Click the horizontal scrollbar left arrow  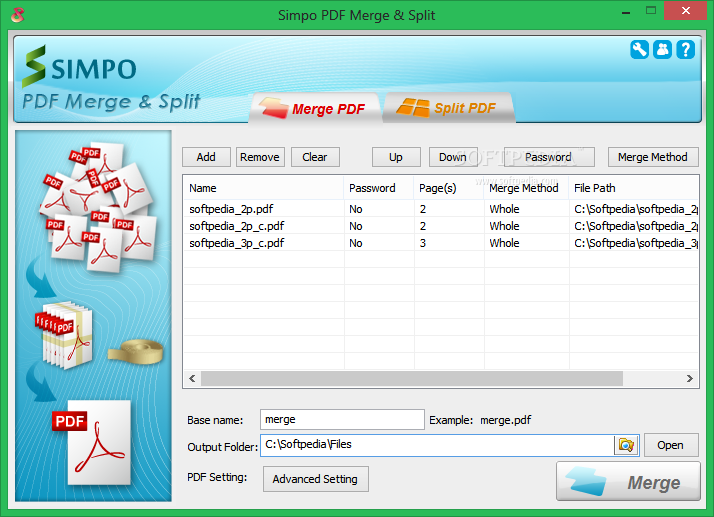point(192,379)
